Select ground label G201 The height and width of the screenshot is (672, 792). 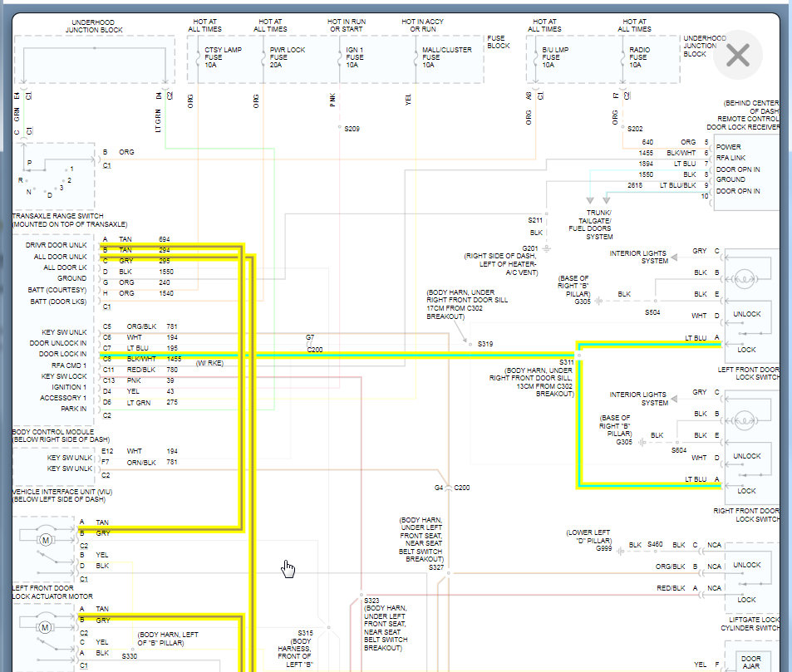pos(530,248)
